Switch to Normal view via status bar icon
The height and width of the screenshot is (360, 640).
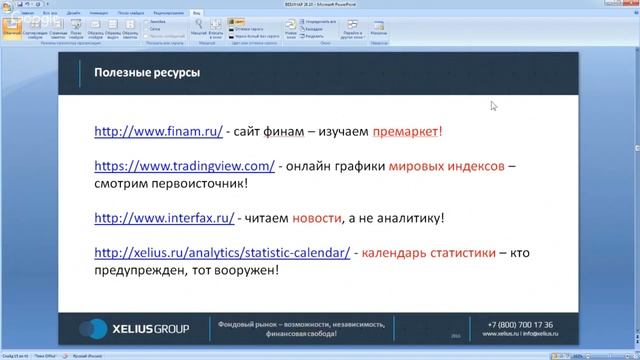click(x=554, y=356)
